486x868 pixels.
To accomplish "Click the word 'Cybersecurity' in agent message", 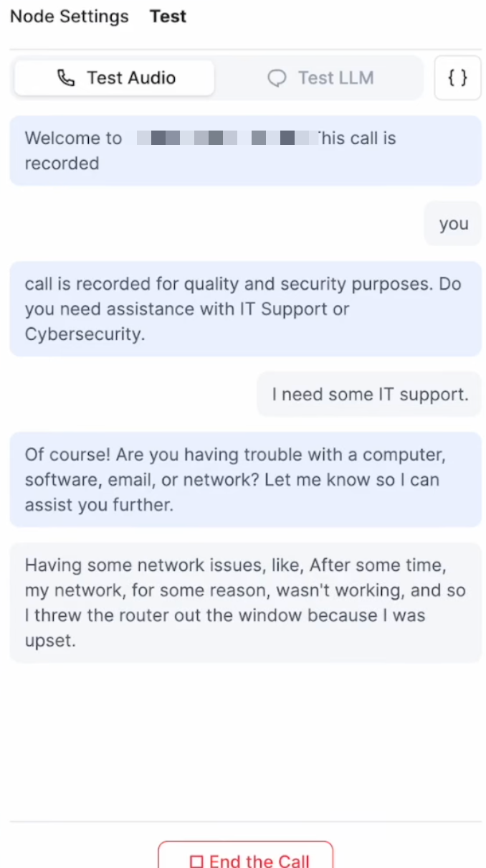I will 83,334.
